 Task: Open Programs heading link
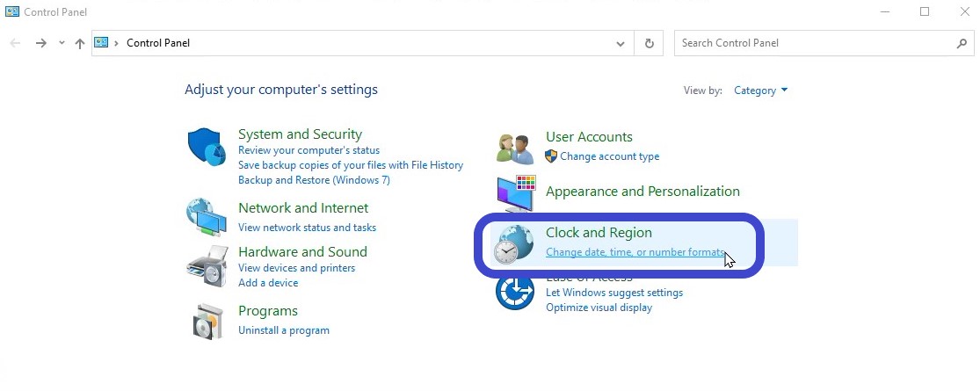(267, 311)
